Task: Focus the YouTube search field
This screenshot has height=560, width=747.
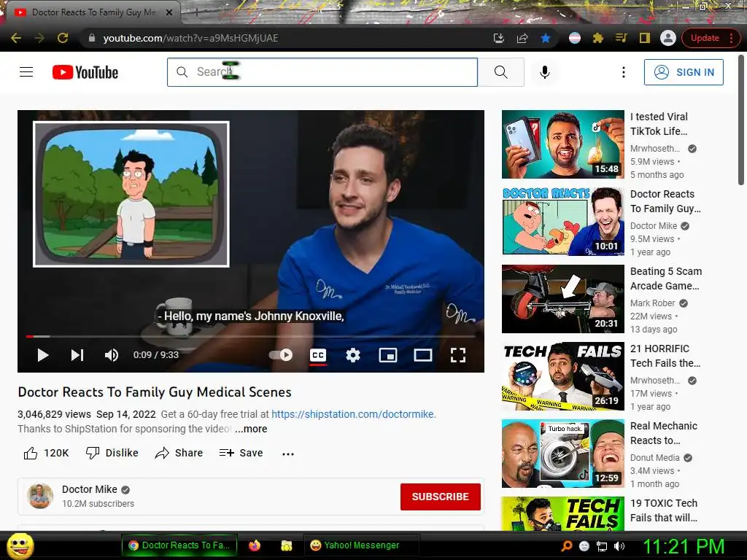Action: coord(322,72)
